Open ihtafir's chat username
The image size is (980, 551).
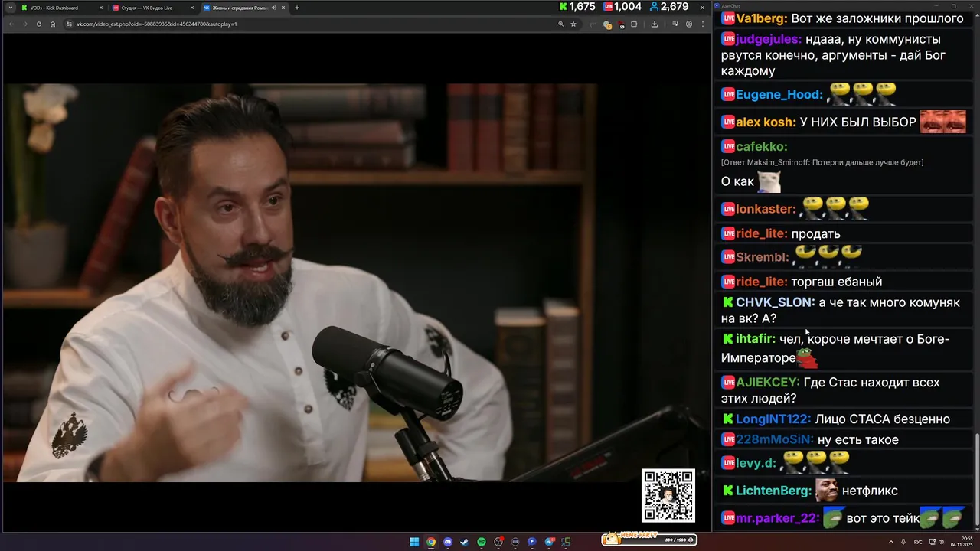pos(756,339)
